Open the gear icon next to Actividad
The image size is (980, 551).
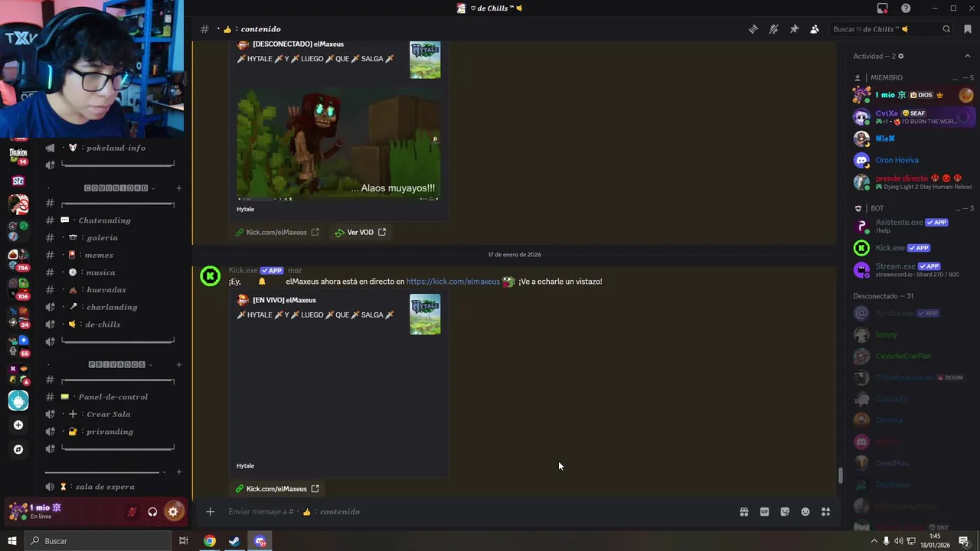[x=900, y=56]
